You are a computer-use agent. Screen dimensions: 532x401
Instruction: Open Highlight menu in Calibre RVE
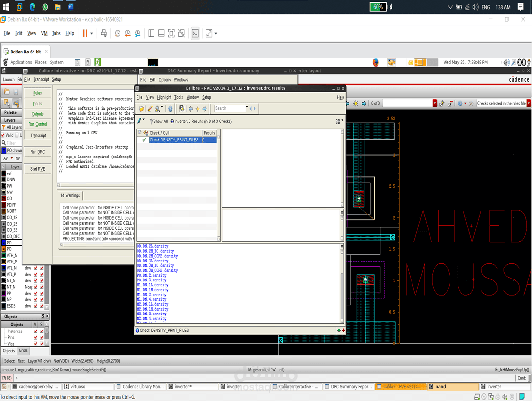pyautogui.click(x=164, y=97)
